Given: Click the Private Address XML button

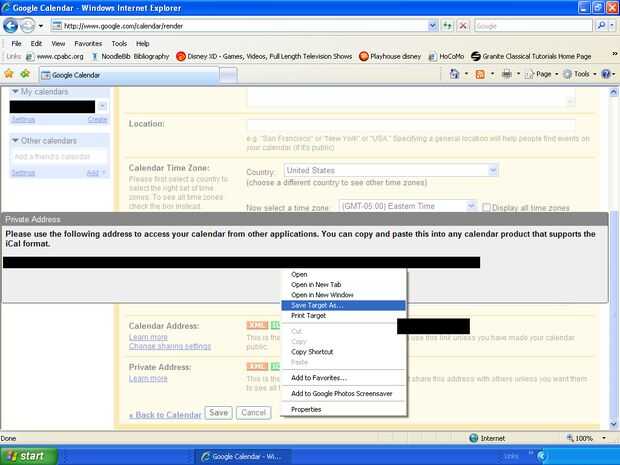Looking at the screenshot, I should (x=257, y=366).
